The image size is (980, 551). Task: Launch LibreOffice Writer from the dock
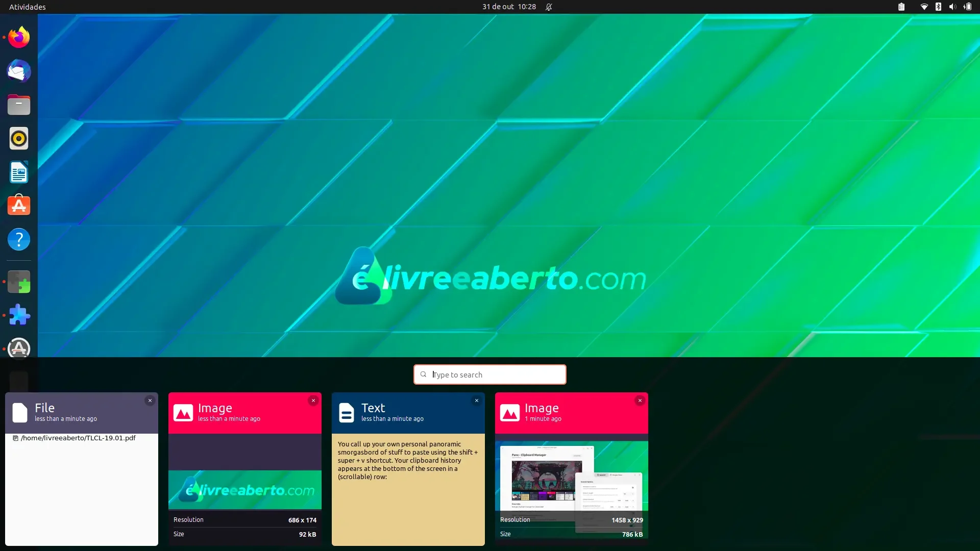19,172
